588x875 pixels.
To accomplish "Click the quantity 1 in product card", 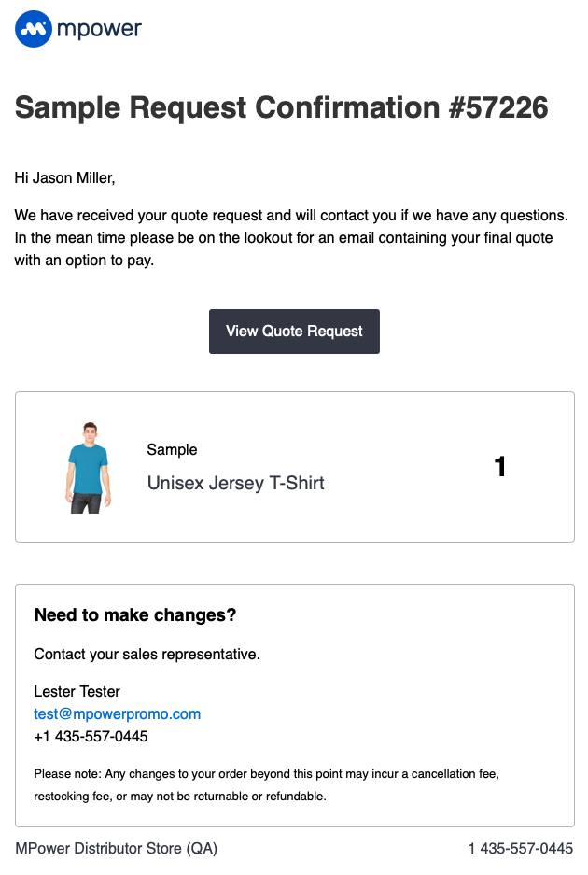I will point(500,467).
